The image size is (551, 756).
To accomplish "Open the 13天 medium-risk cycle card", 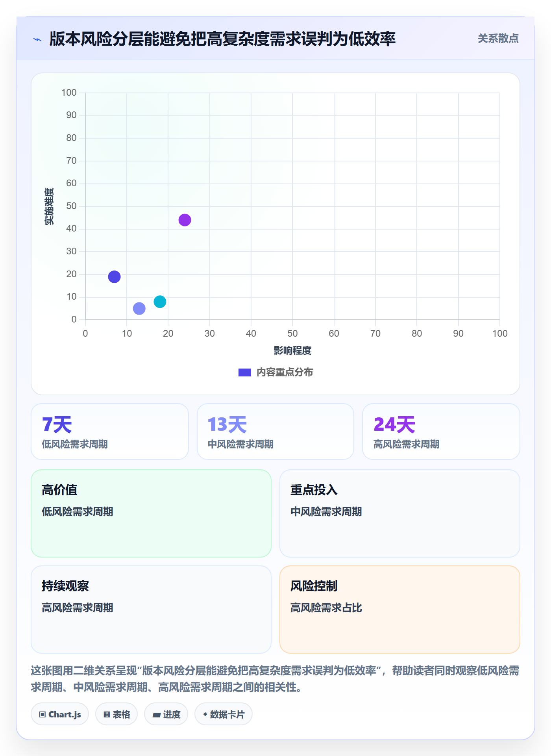I will (x=275, y=432).
